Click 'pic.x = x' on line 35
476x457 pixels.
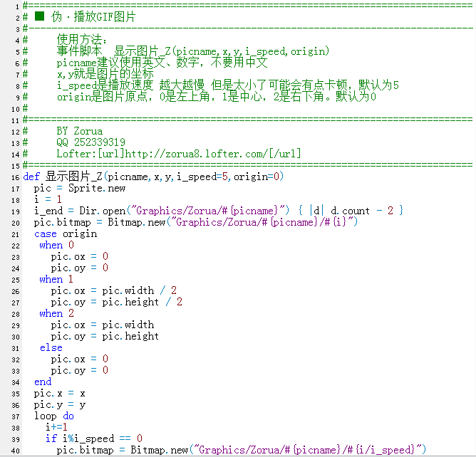pos(60,394)
